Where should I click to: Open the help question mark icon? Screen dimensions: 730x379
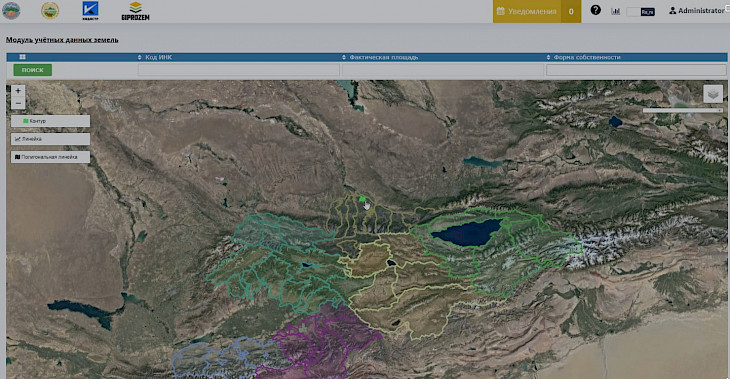(x=595, y=10)
